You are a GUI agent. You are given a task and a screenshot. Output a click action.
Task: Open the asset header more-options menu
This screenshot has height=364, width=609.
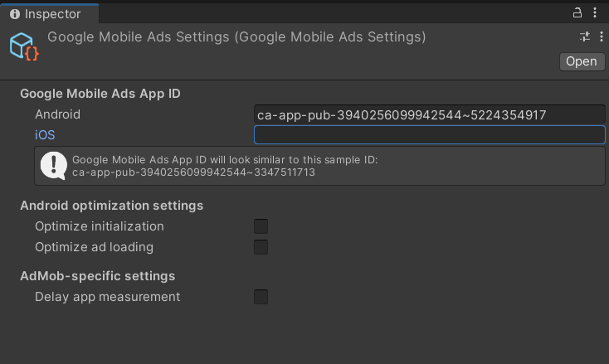602,36
